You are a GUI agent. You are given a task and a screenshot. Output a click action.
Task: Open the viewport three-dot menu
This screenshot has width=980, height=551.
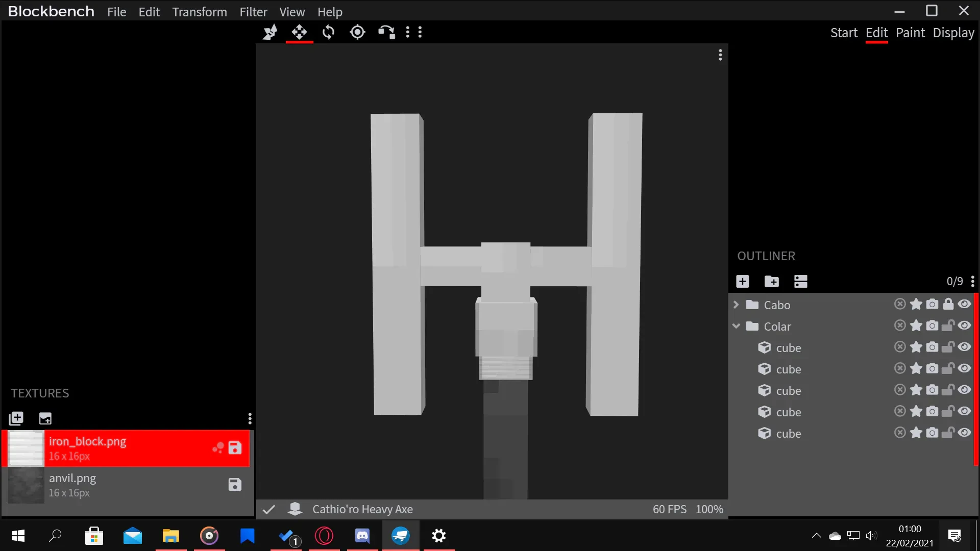[720, 55]
